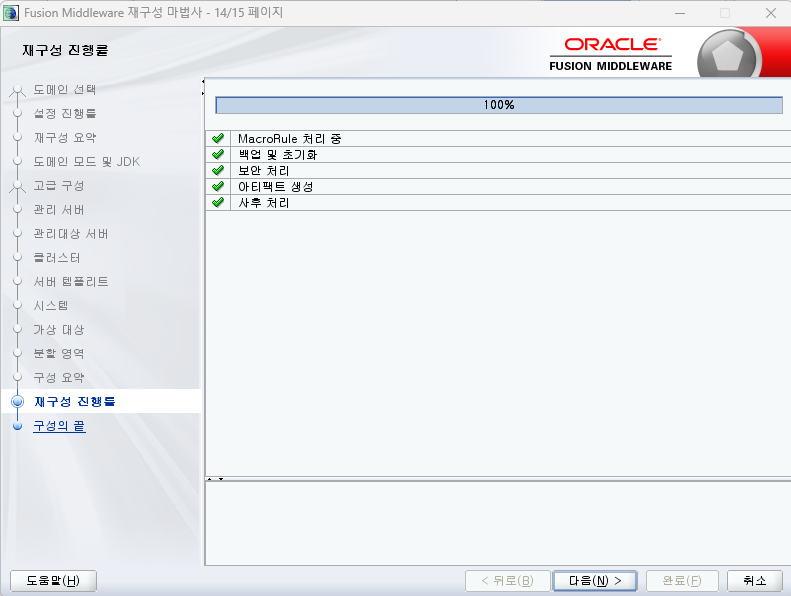This screenshot has width=791, height=596.
Task: Cancel the wizard with 취소 button
Action: tap(755, 581)
